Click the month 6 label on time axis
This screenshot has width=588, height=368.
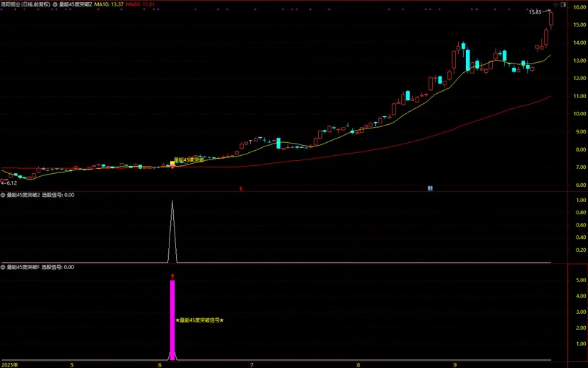click(x=159, y=364)
